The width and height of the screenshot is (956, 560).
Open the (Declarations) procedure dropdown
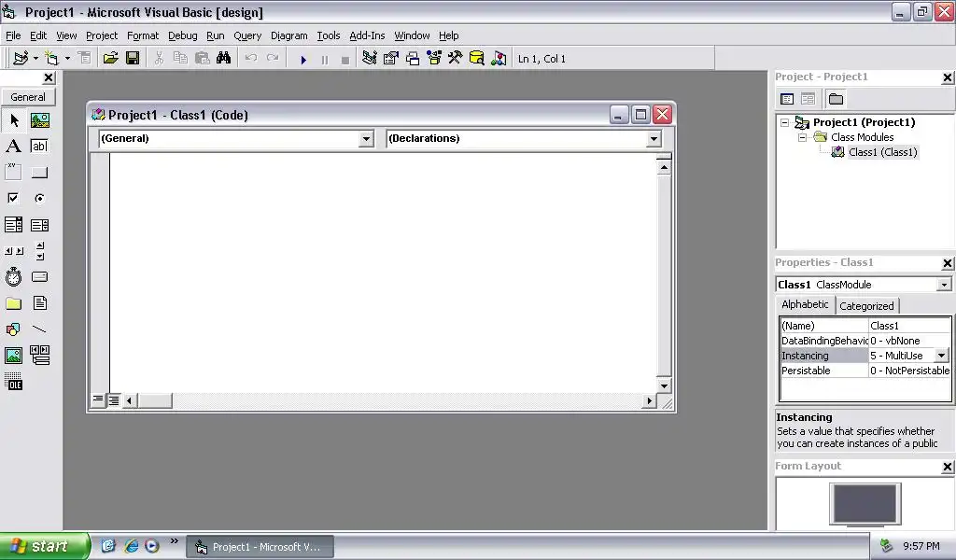[x=654, y=139]
